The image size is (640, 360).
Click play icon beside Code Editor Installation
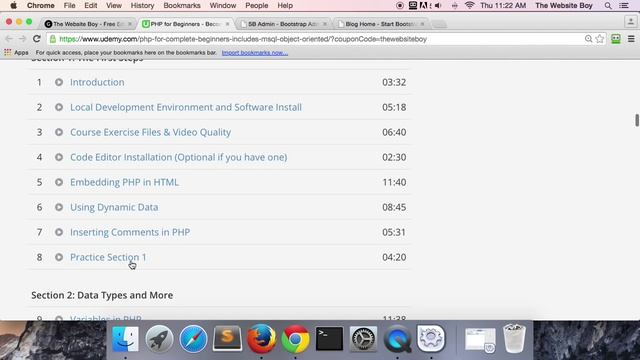pyautogui.click(x=59, y=157)
